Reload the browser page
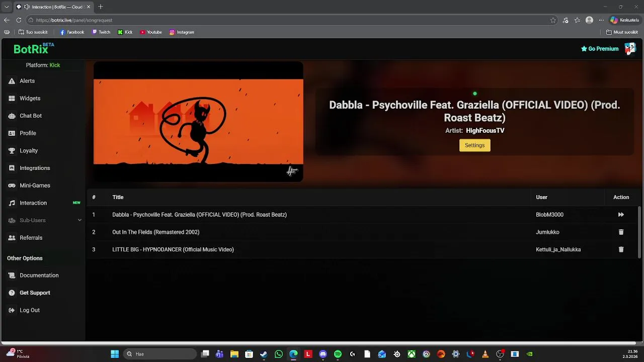The width and height of the screenshot is (644, 362). (x=19, y=20)
